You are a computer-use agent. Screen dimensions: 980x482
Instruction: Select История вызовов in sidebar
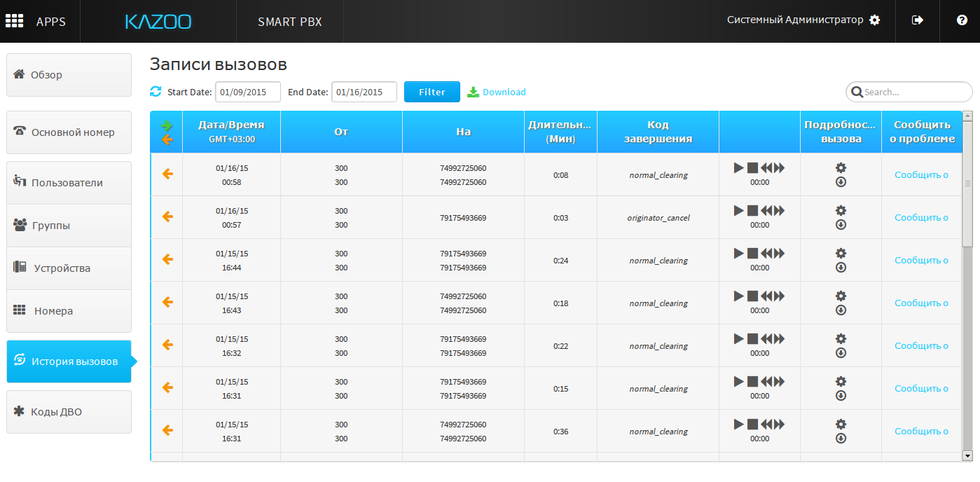coord(69,361)
